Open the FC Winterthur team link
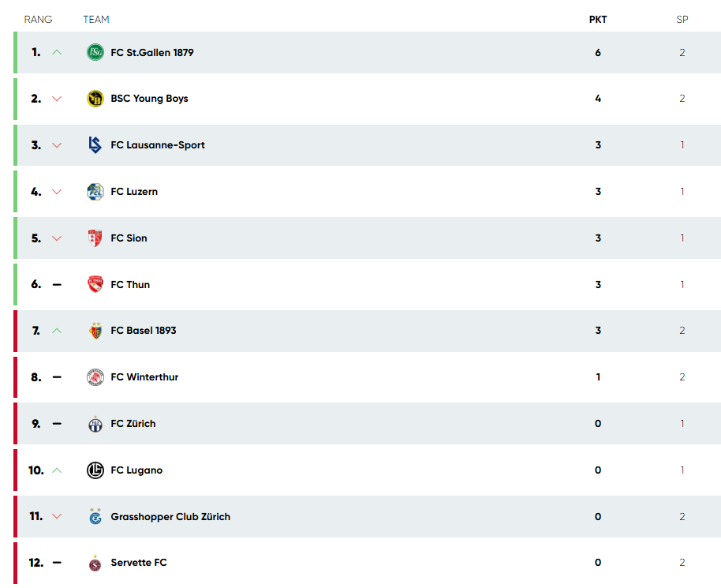Screen dimensions: 721x588 [144, 377]
